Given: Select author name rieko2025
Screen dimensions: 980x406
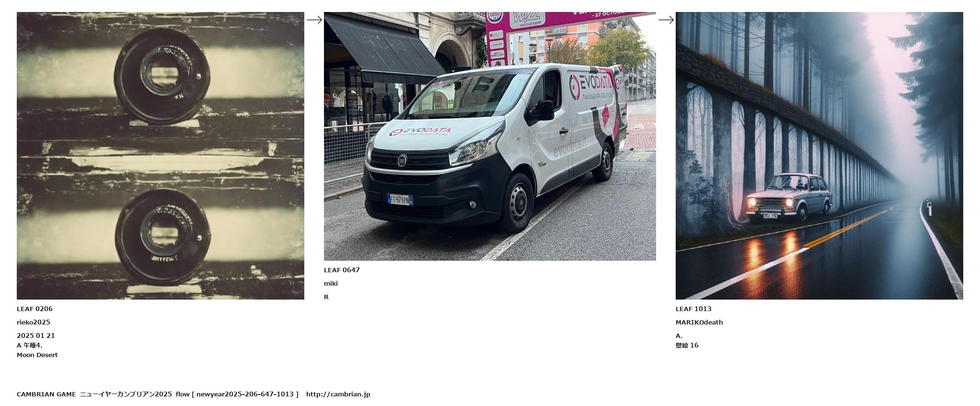Looking at the screenshot, I should pyautogui.click(x=34, y=323).
